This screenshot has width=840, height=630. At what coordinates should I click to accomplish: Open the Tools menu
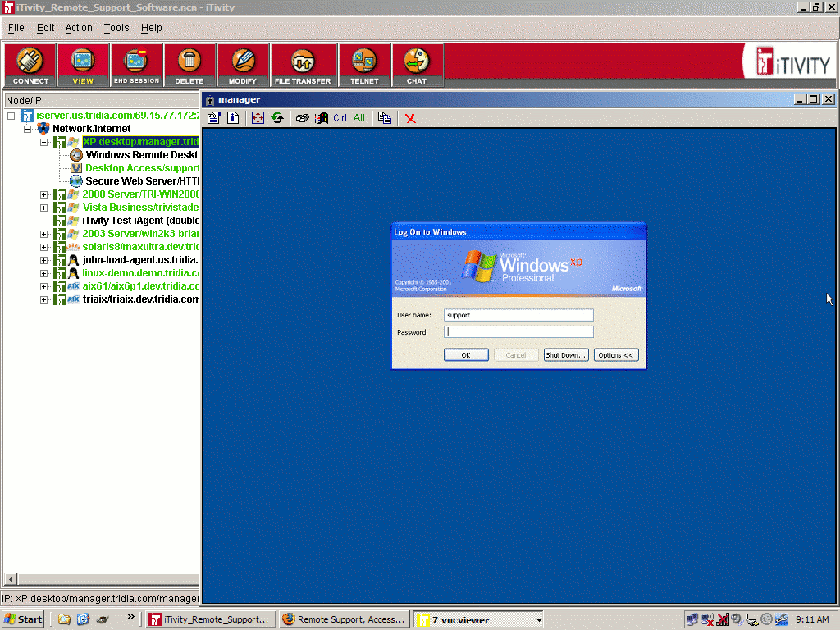pyautogui.click(x=116, y=28)
